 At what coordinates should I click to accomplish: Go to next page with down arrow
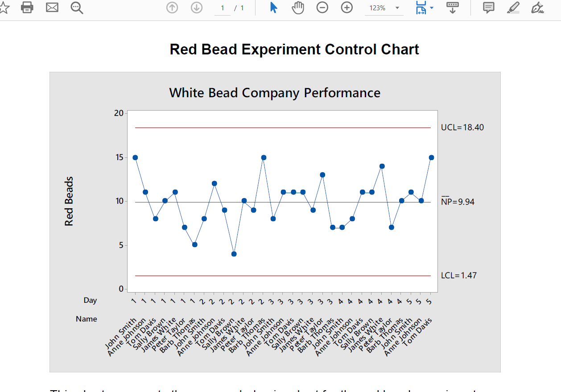(197, 8)
